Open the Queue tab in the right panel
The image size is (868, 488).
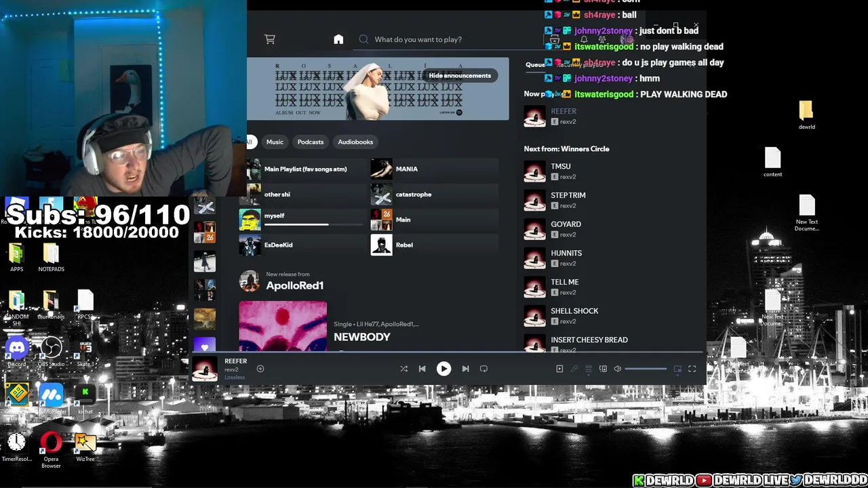coord(535,64)
